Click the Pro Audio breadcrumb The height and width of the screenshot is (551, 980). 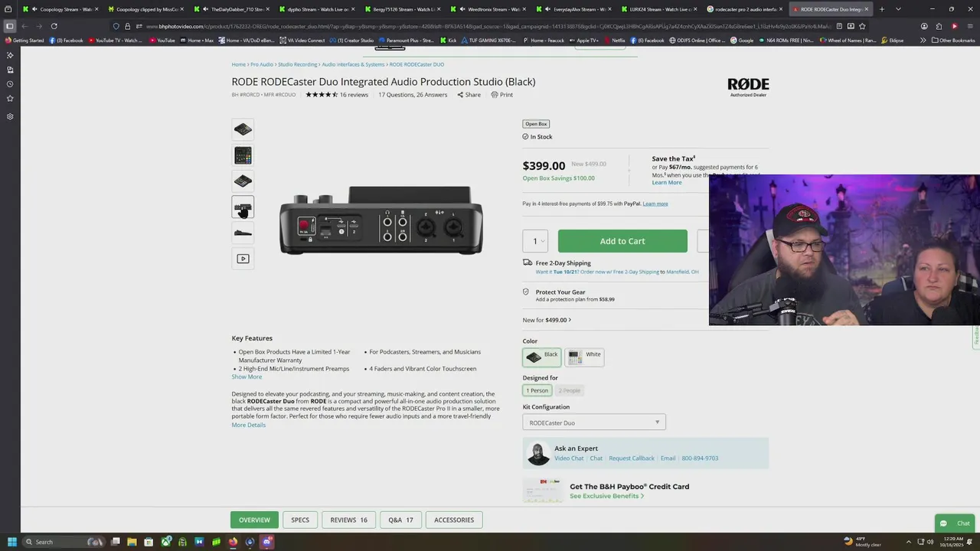pos(262,64)
